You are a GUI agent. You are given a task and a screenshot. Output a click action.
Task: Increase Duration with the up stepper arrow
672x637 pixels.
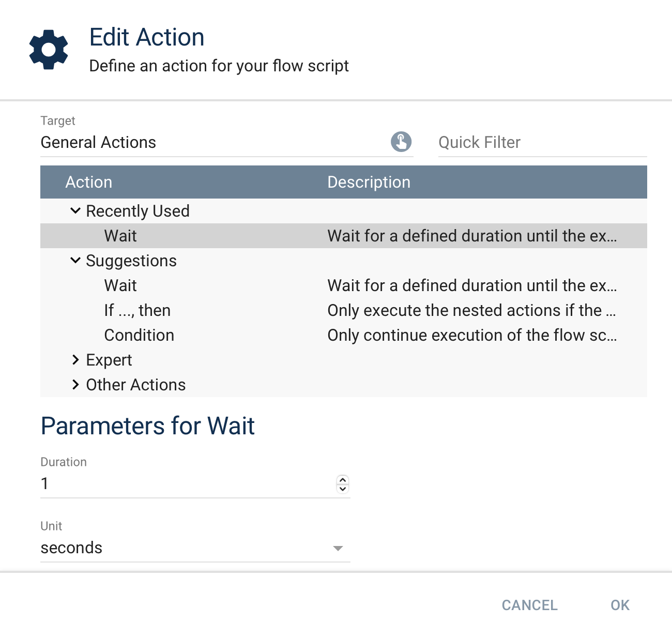point(343,480)
